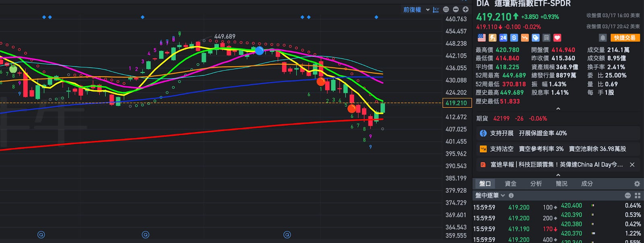Click the lowest orange circle marker near the red line

351,108
